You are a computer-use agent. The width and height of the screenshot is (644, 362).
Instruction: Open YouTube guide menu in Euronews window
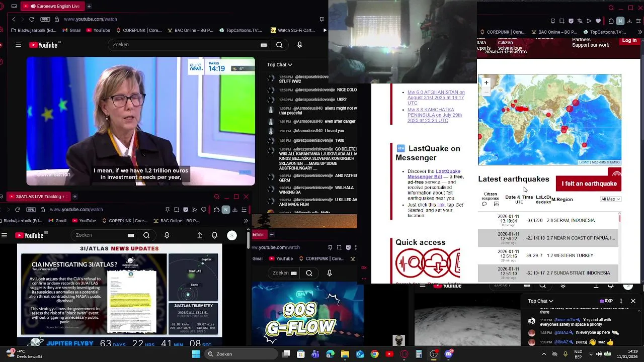[18, 45]
